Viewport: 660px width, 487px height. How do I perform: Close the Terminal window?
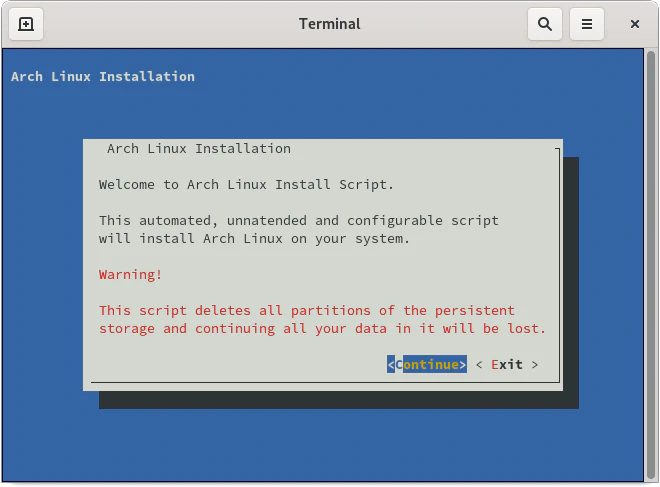click(x=635, y=24)
